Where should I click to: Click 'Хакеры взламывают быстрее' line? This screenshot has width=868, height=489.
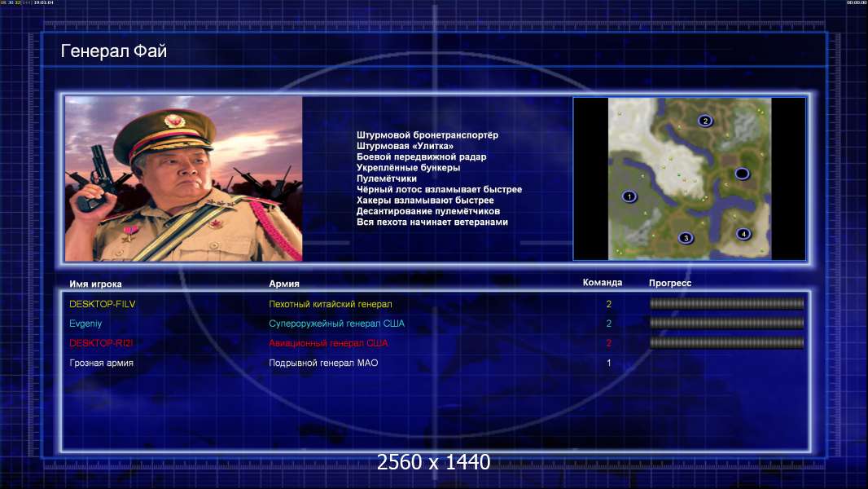[x=425, y=200]
